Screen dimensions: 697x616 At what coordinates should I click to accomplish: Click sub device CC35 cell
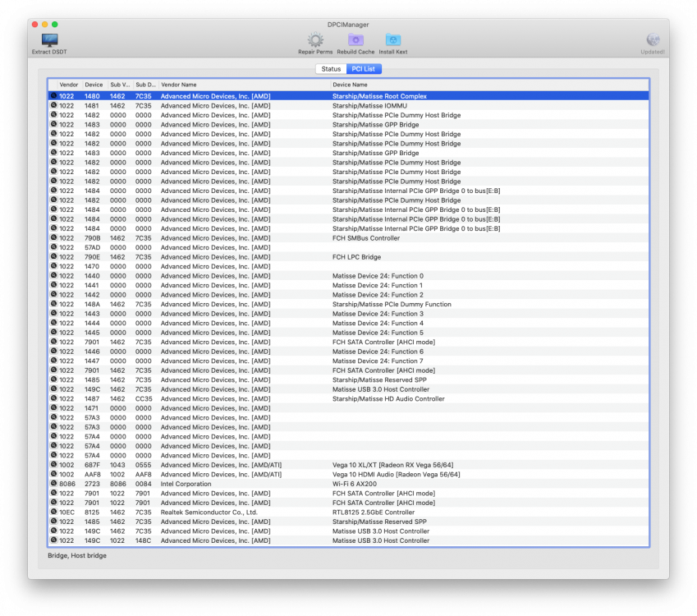pos(144,399)
